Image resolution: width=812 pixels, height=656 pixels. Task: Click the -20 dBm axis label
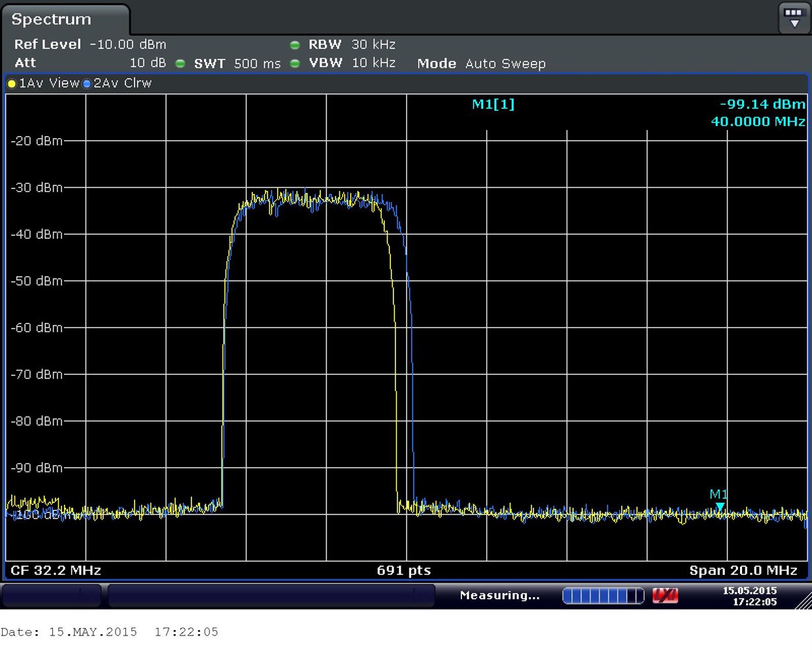coord(37,141)
